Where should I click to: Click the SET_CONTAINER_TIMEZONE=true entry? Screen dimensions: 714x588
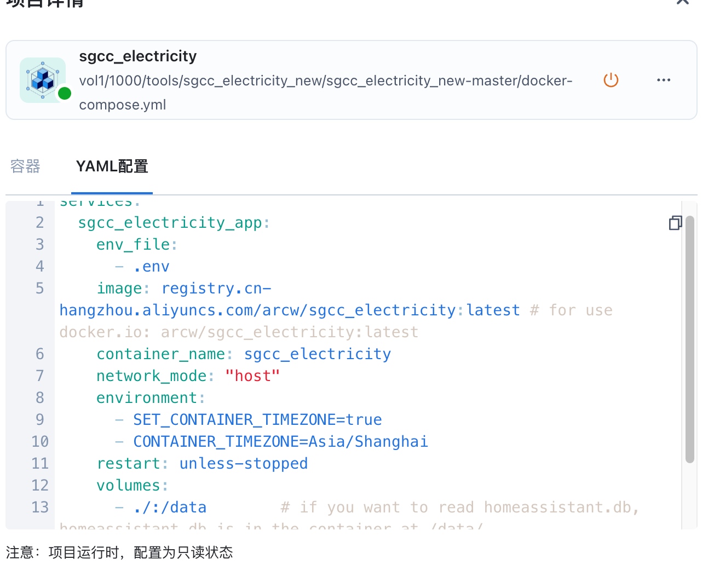[x=257, y=420]
